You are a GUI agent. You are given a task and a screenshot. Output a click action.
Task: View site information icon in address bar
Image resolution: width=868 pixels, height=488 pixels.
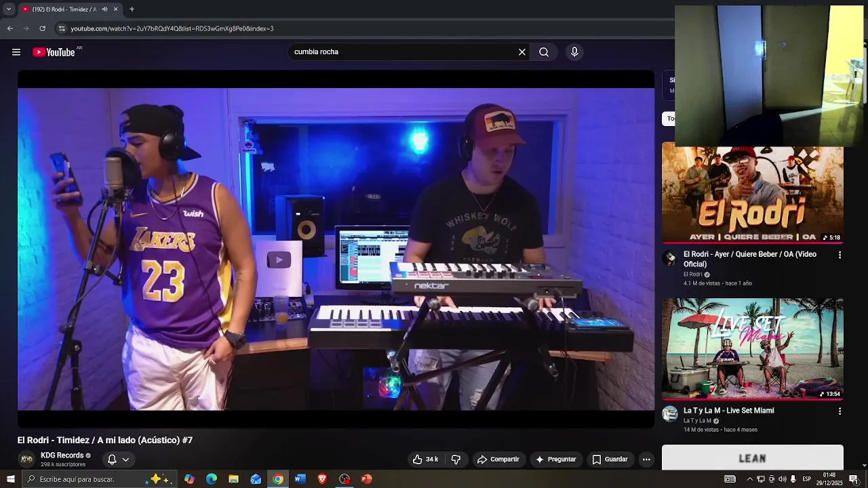[62, 28]
